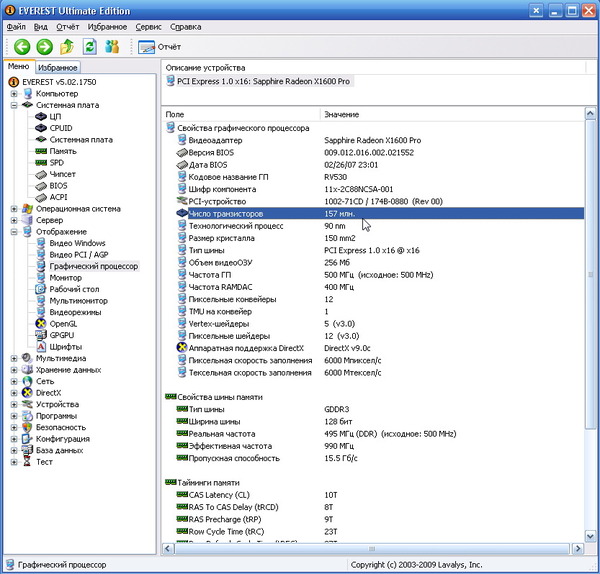Image resolution: width=600 pixels, height=574 pixels.
Task: Click the Refresh toolbar icon
Action: pyautogui.click(x=90, y=47)
